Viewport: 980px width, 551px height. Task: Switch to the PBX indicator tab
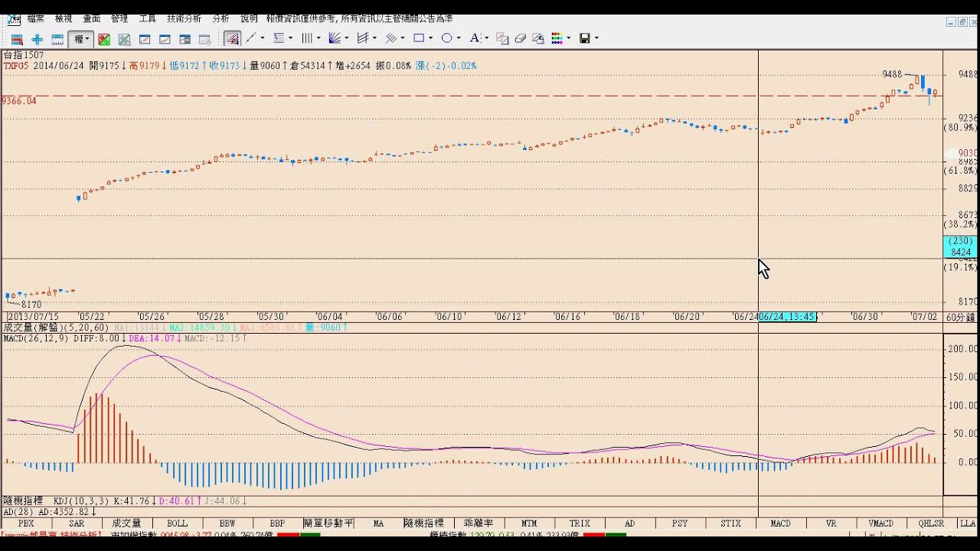(26, 523)
